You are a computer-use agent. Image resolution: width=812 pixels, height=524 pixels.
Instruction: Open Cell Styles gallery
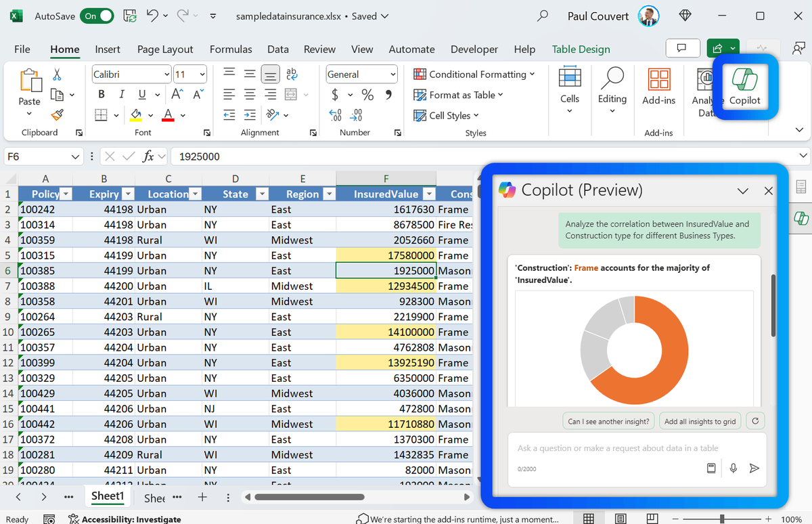coord(447,115)
